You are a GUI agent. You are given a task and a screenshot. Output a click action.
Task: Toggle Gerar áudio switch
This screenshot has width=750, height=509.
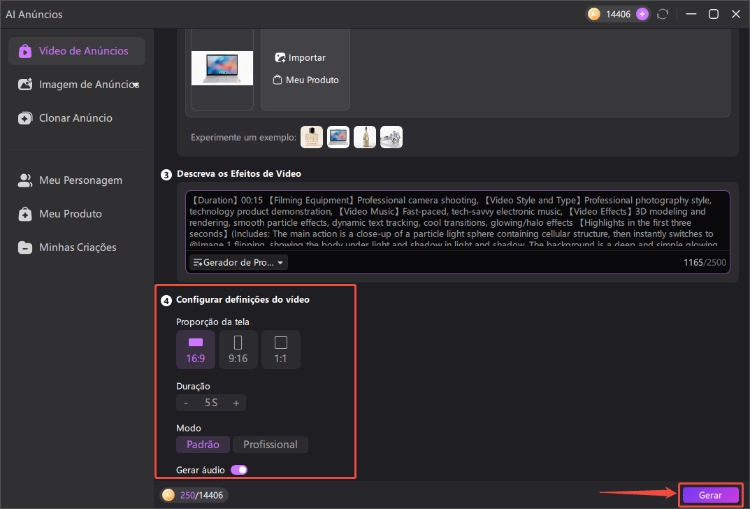(239, 470)
